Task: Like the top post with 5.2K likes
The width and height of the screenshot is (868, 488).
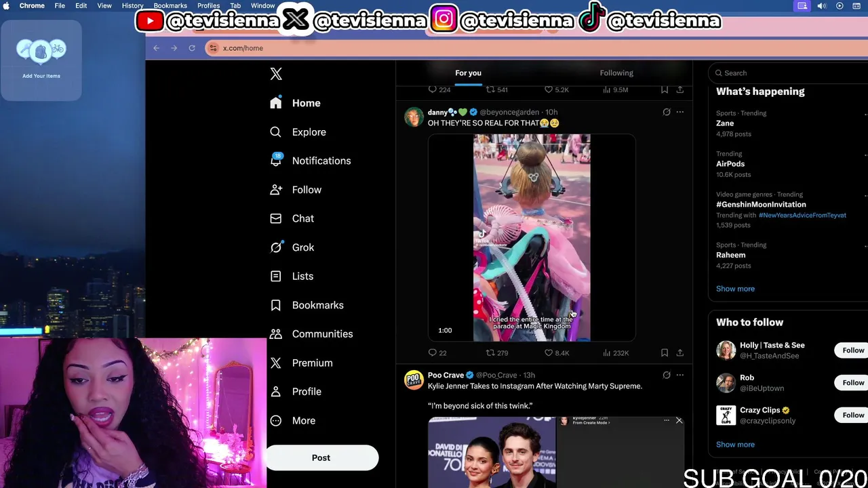Action: 557,89
